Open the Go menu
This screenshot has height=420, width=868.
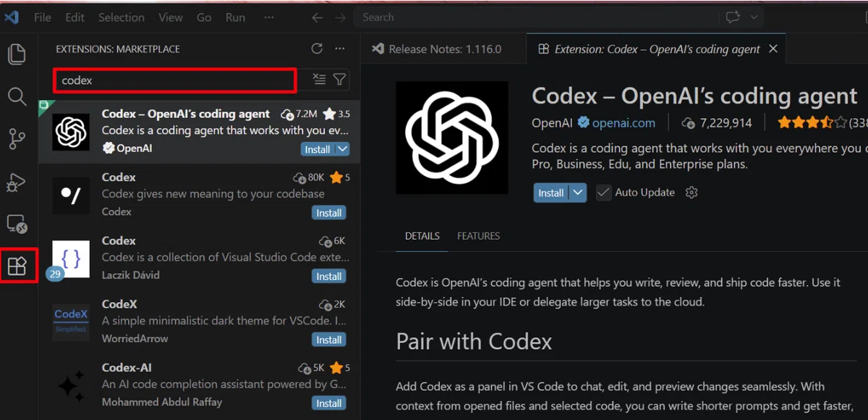(x=205, y=17)
